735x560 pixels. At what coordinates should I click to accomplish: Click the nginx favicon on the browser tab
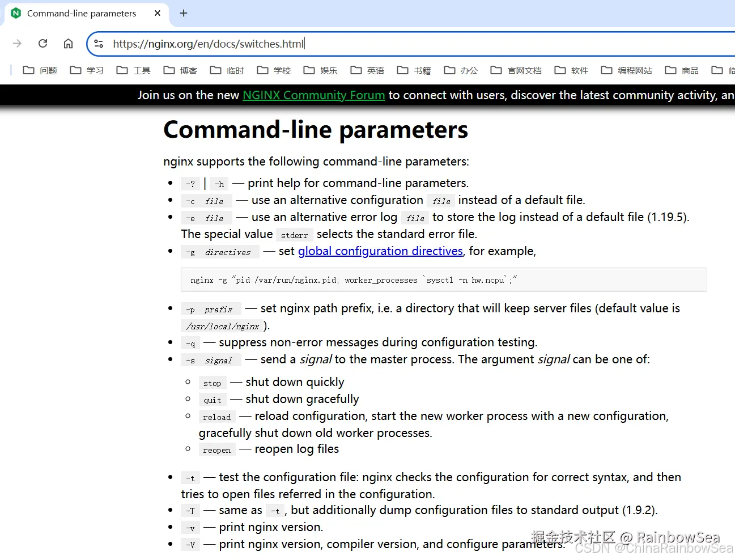click(16, 13)
